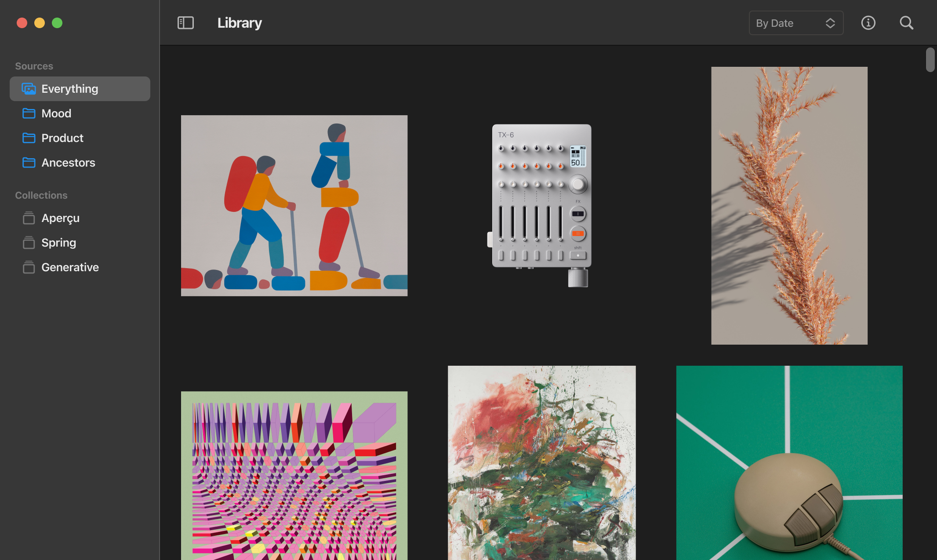Close the window with red button
The height and width of the screenshot is (560, 937).
pyautogui.click(x=22, y=23)
